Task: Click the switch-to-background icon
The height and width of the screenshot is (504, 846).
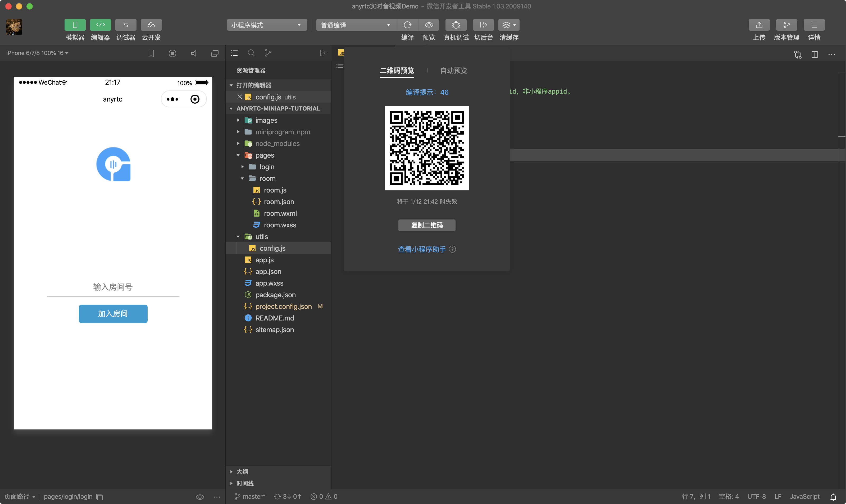Action: [x=484, y=25]
